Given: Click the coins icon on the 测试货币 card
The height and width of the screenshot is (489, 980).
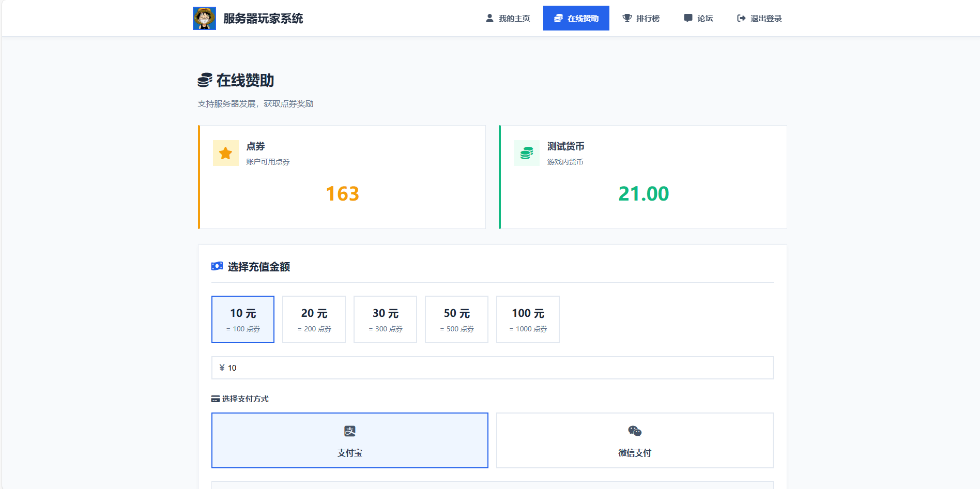Looking at the screenshot, I should [x=526, y=153].
